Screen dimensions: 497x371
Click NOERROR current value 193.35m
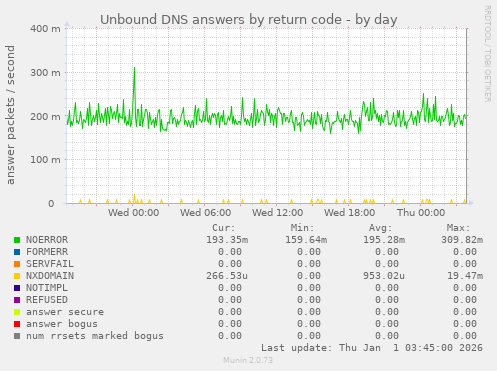pyautogui.click(x=227, y=240)
